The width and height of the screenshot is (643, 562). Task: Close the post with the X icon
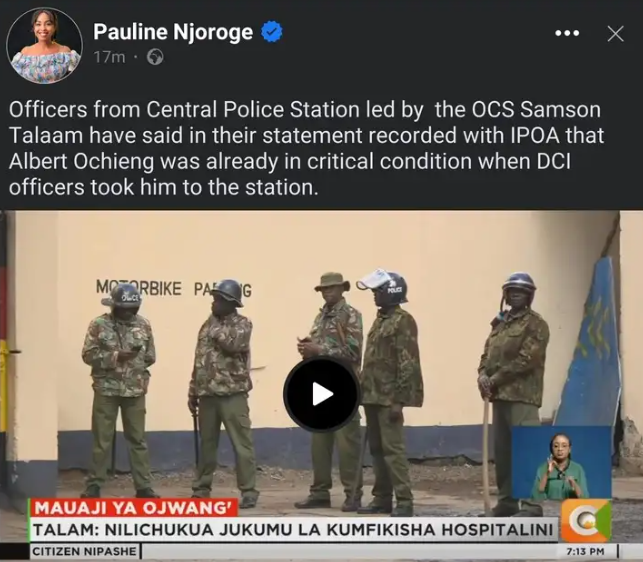pyautogui.click(x=616, y=34)
